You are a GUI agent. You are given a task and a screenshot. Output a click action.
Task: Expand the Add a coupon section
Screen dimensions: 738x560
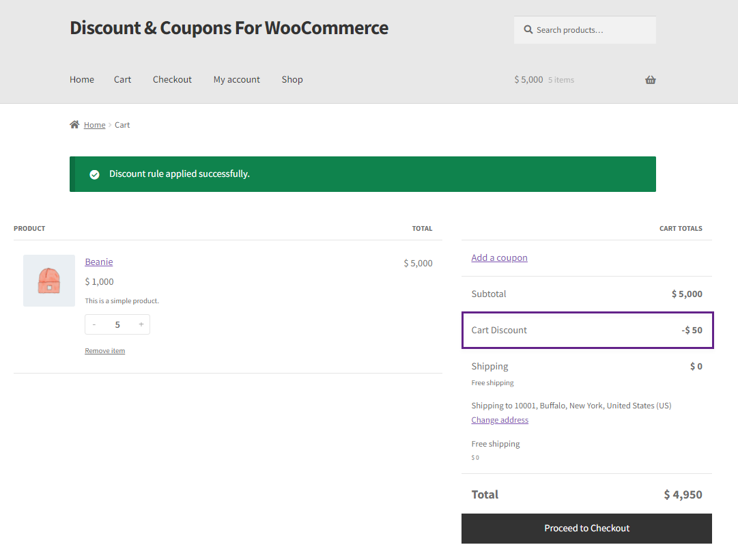pyautogui.click(x=499, y=257)
